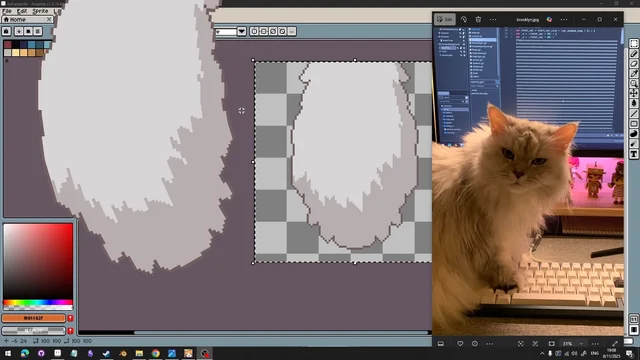
Task: Close the Home tab
Action: pos(49,19)
